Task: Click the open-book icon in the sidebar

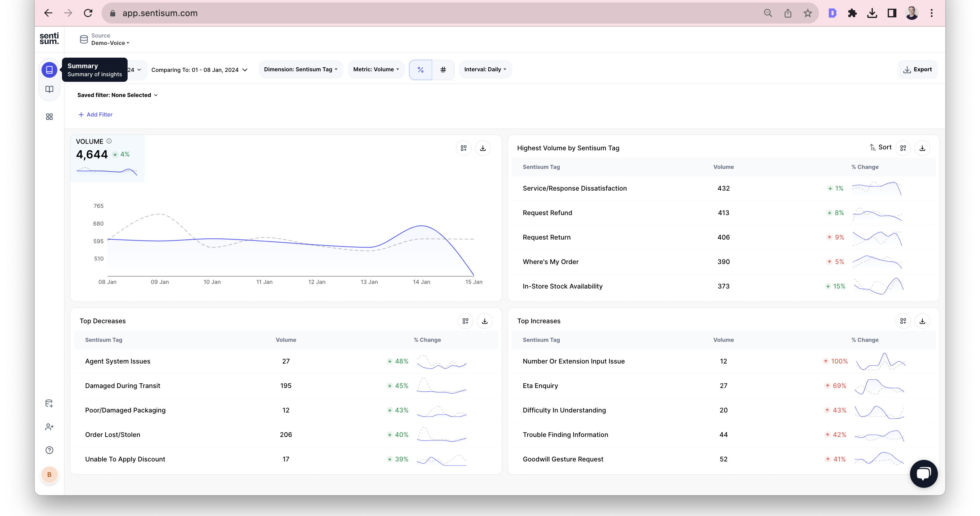Action: coord(49,90)
